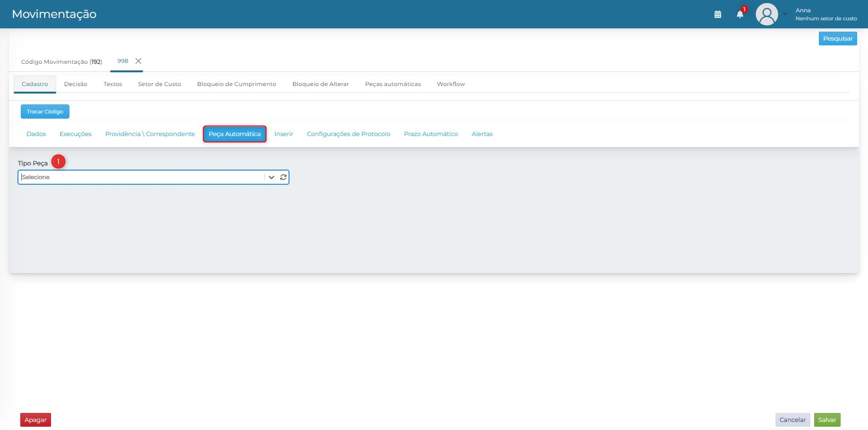Open Configurações de Protocolo sub-tab
868x430 pixels.
[349, 134]
